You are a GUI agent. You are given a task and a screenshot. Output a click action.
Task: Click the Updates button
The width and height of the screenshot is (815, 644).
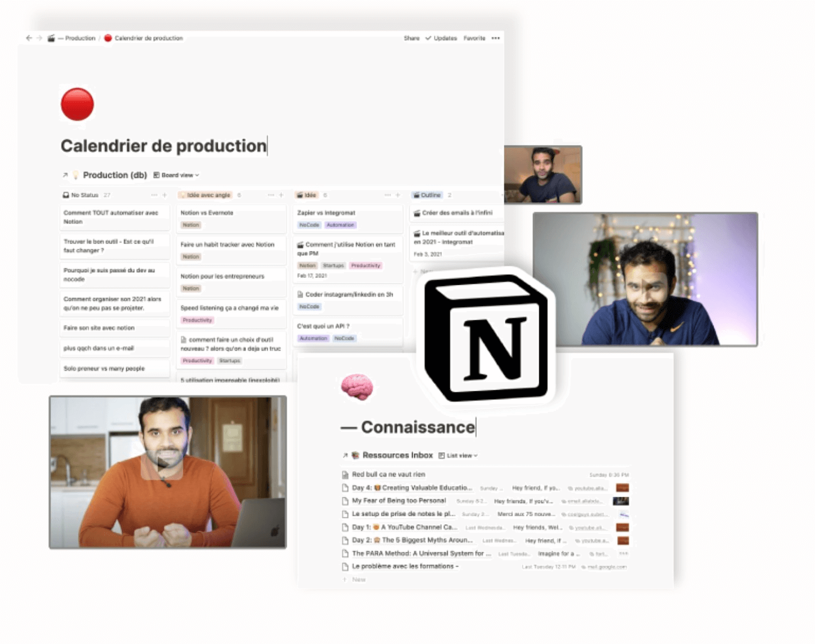click(445, 38)
